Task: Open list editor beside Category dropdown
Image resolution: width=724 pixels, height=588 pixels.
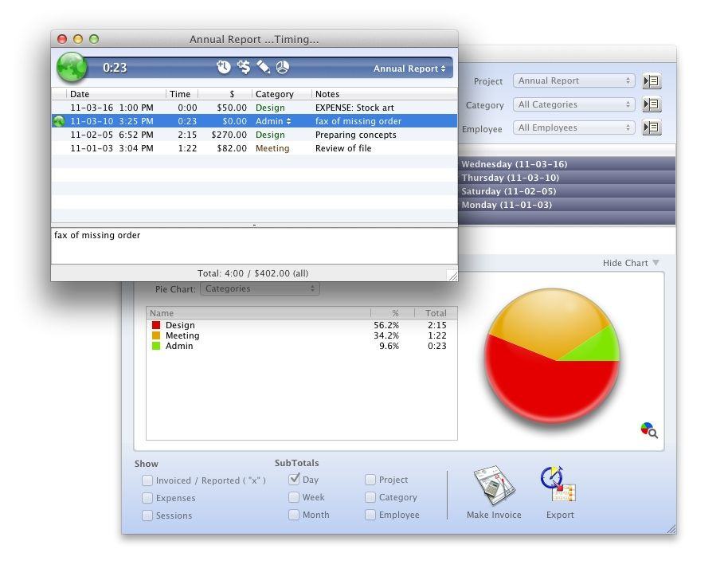Action: 652,104
